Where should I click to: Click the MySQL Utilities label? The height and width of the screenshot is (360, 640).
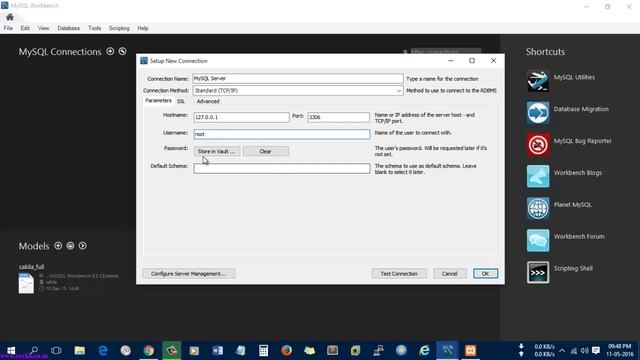(574, 77)
